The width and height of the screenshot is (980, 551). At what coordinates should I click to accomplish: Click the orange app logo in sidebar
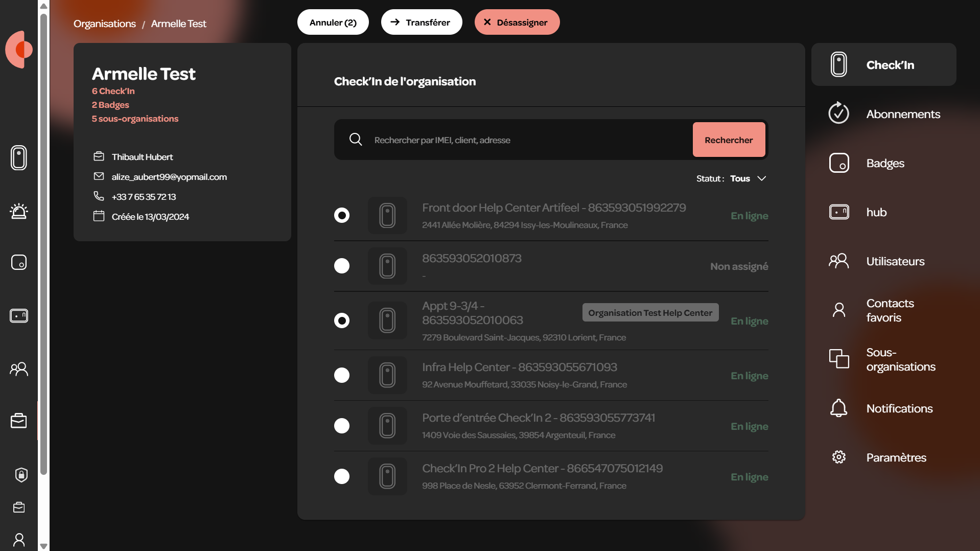click(x=19, y=50)
